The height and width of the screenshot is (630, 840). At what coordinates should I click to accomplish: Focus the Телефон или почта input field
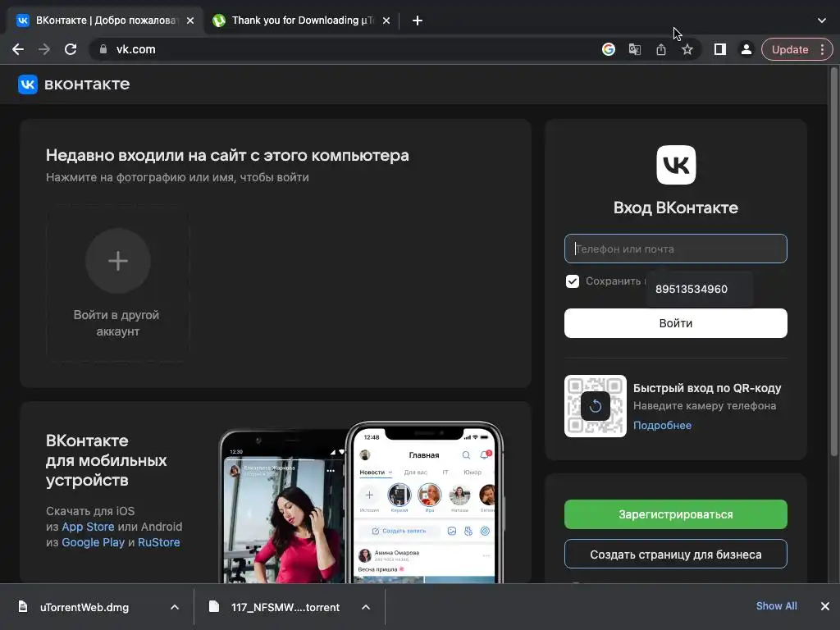676,249
